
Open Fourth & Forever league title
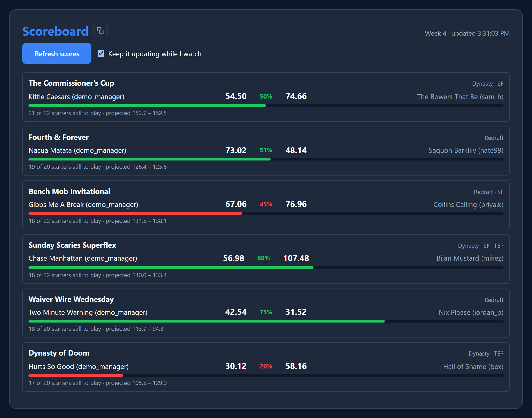[59, 137]
